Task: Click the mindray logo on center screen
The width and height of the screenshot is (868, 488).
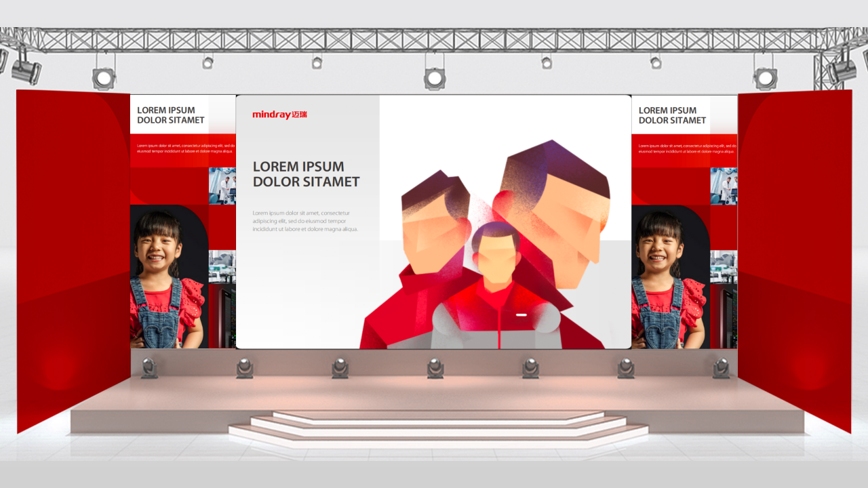Action: (x=279, y=115)
